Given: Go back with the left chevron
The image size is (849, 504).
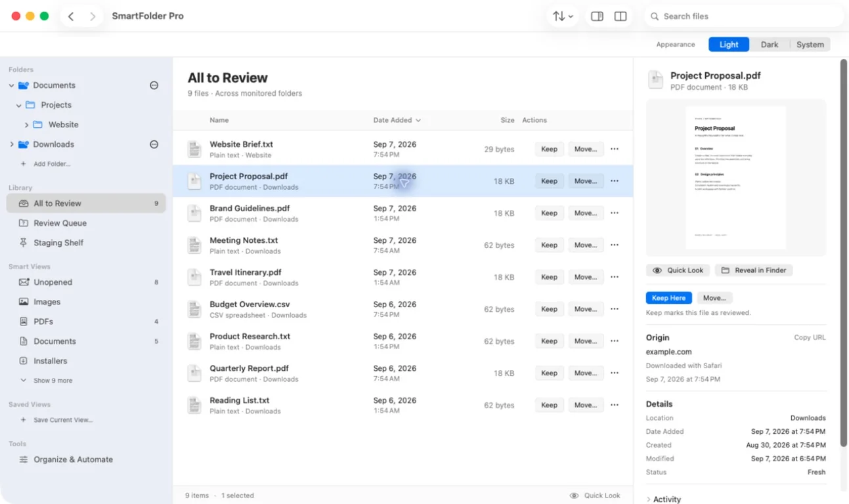Looking at the screenshot, I should (71, 16).
